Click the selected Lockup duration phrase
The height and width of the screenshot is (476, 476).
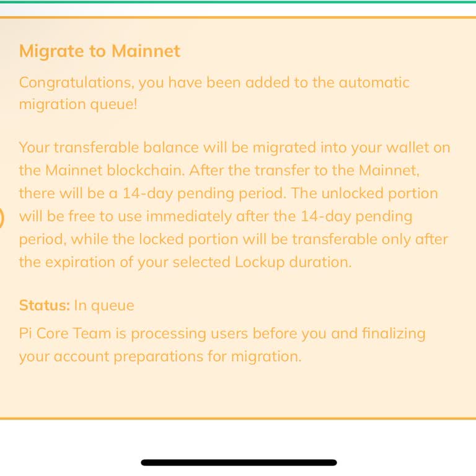click(x=263, y=262)
